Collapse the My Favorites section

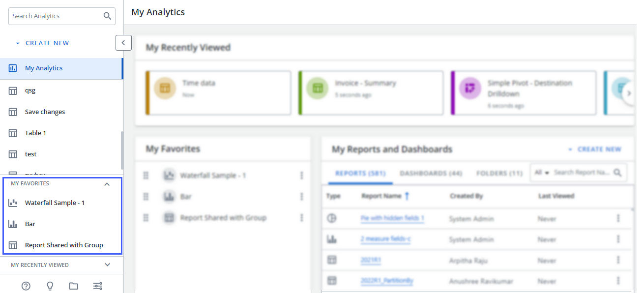[x=107, y=184]
